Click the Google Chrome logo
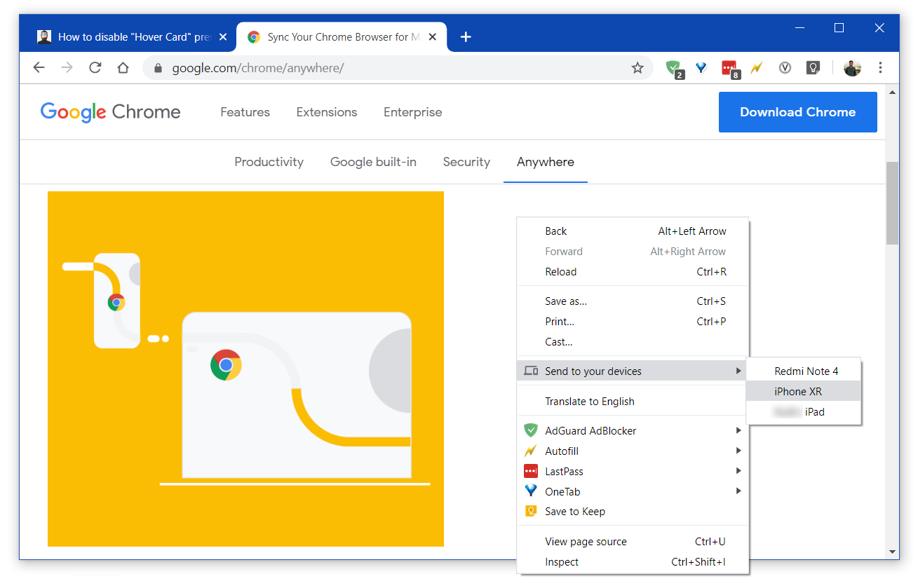The width and height of the screenshot is (918, 588). (111, 112)
